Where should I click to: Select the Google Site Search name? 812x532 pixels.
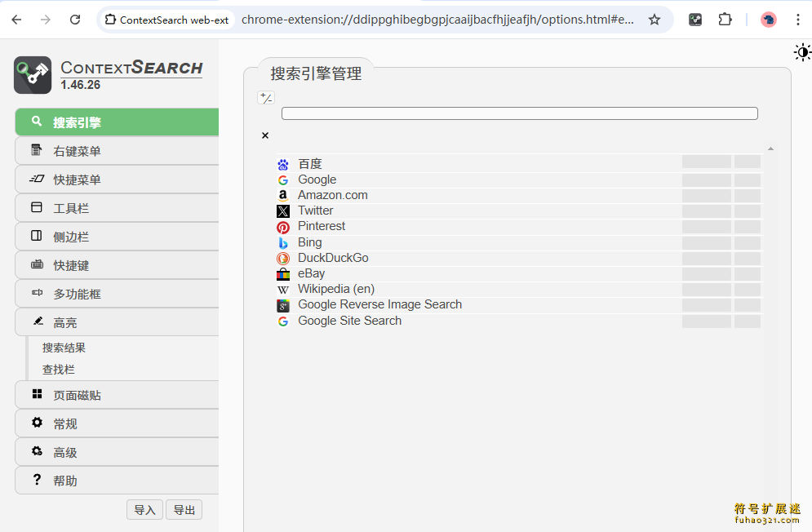(x=349, y=321)
